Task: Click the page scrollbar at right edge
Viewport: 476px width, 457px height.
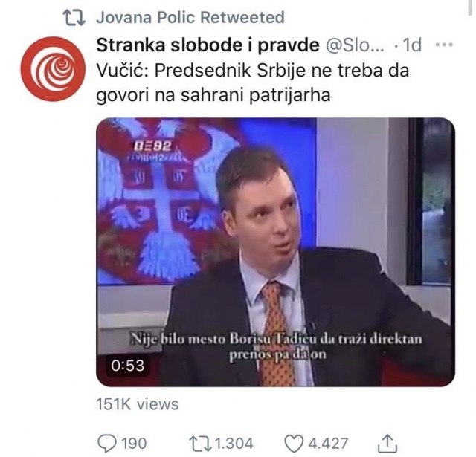Action: pos(471,7)
